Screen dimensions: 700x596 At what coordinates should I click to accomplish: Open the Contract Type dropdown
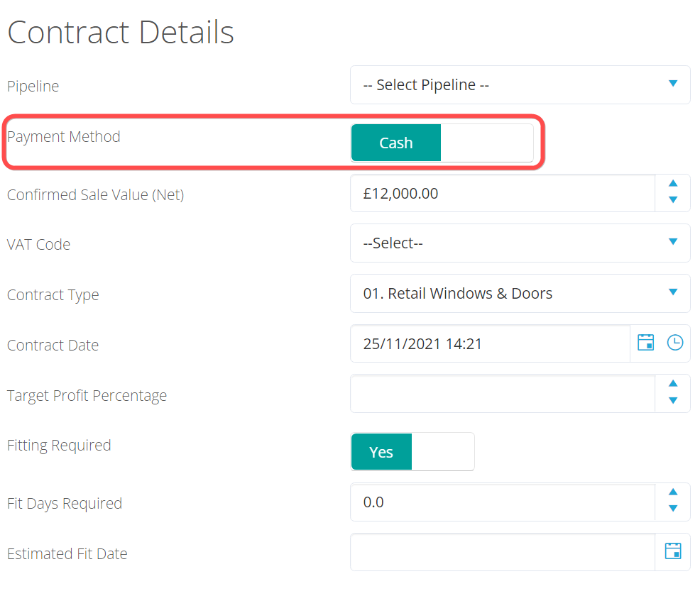tap(520, 294)
